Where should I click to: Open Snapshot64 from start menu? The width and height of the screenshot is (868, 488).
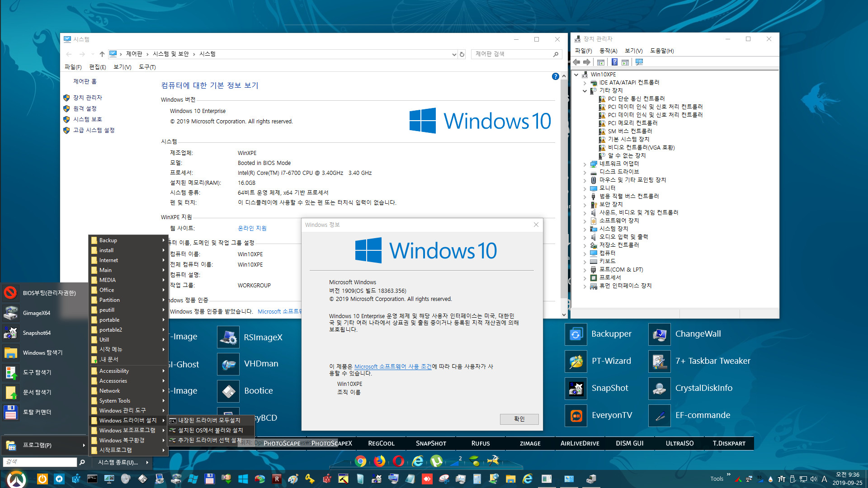pos(44,333)
